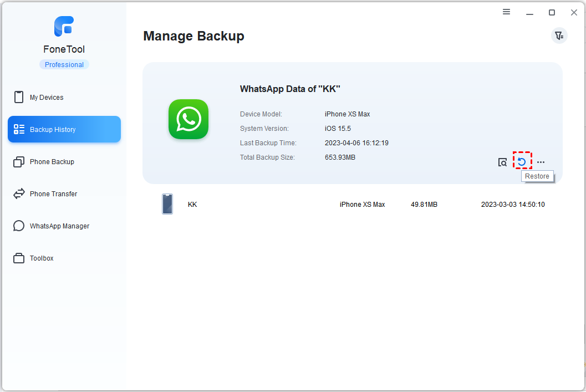The image size is (586, 392).
Task: Click the phone icon in KK backup row
Action: [x=167, y=204]
